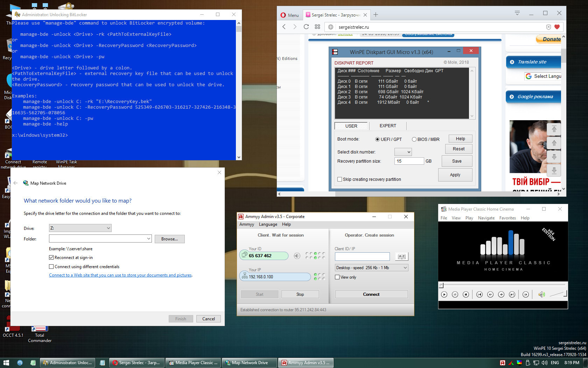The height and width of the screenshot is (368, 588).
Task: Go back in Opera browser
Action: coord(284,27)
